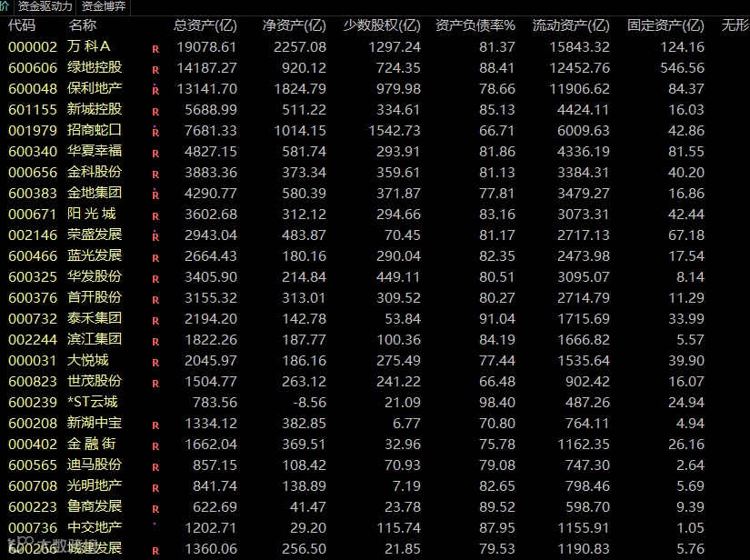Image resolution: width=750 pixels, height=560 pixels.
Task: Select stock code 600048
Action: pyautogui.click(x=33, y=89)
